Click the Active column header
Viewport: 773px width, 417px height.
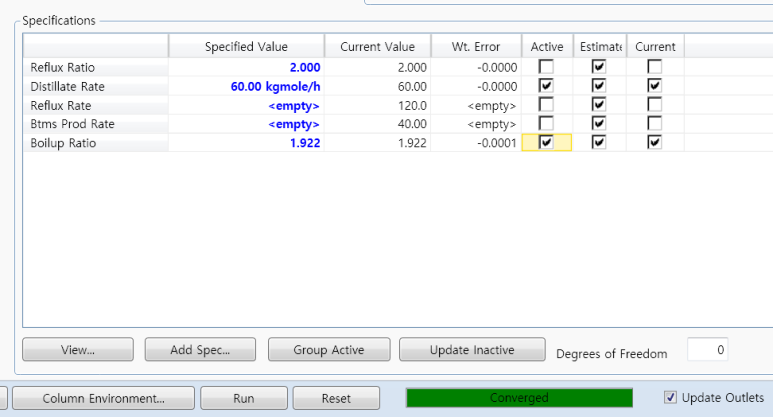pyautogui.click(x=547, y=46)
